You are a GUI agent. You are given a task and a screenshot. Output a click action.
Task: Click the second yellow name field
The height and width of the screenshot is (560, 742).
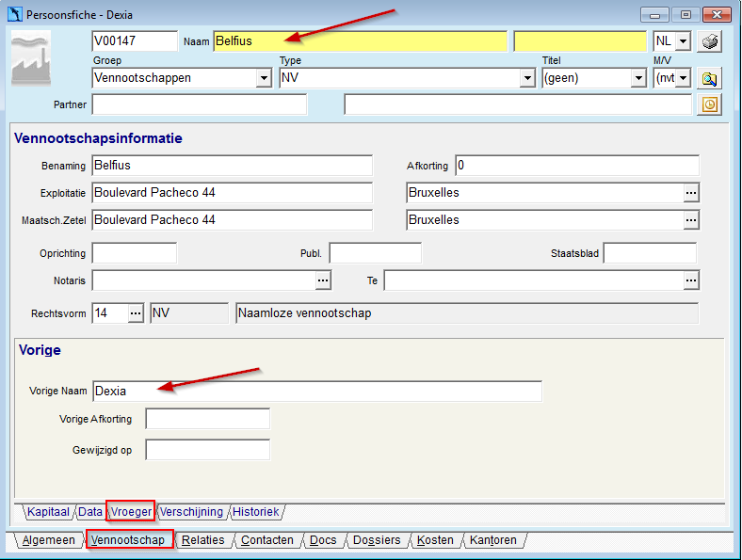(580, 41)
